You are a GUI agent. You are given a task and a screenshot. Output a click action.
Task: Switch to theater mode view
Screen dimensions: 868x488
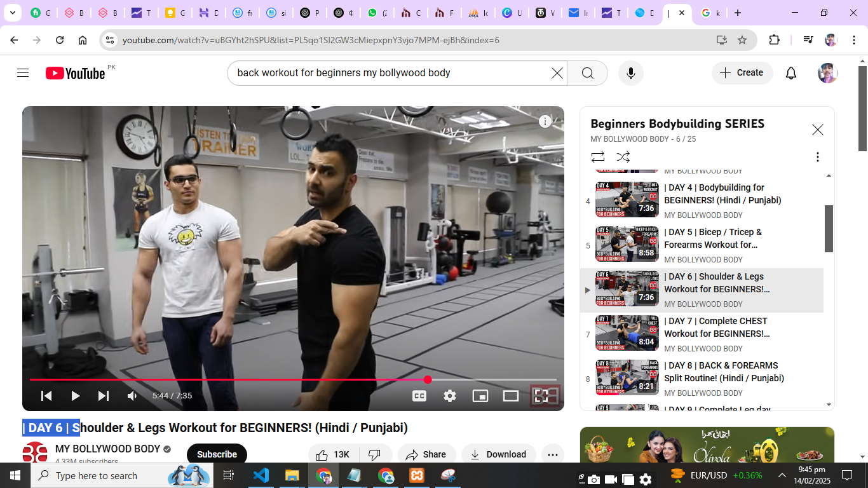tap(511, 396)
